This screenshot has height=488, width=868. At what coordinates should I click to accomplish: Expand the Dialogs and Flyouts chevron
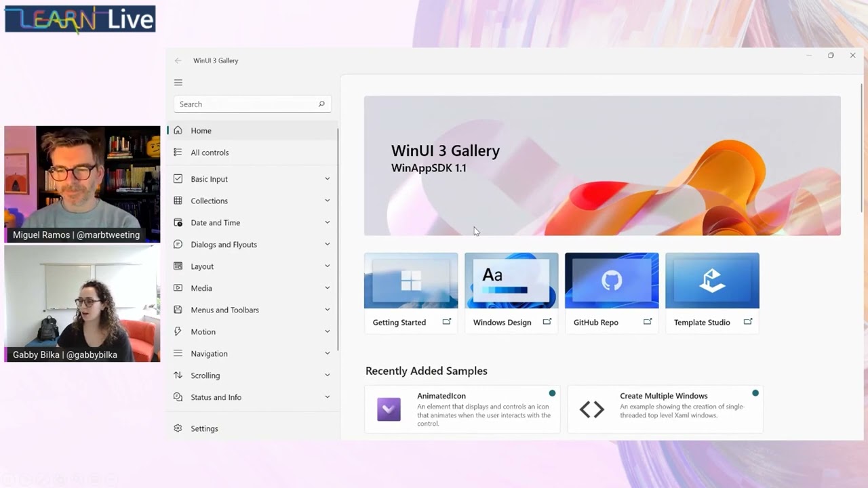click(327, 244)
